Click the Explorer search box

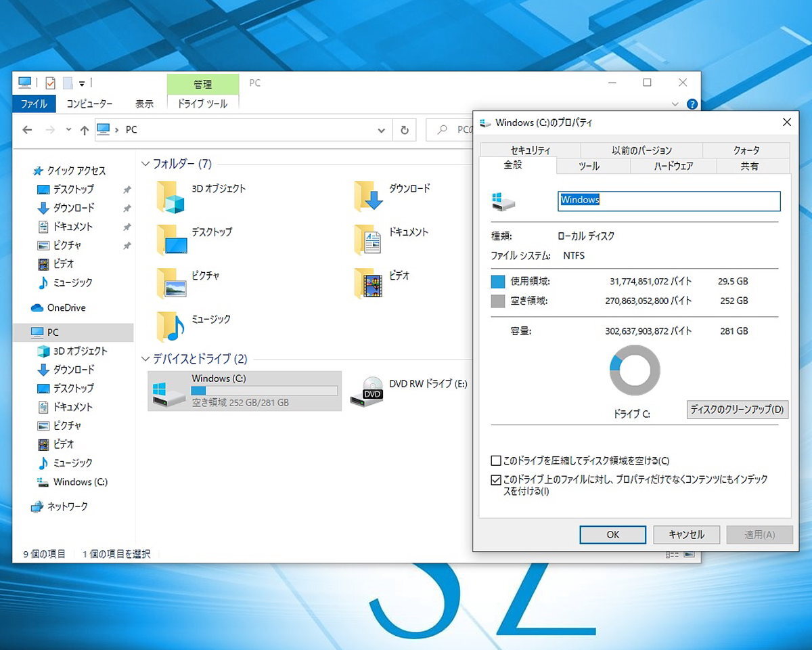(450, 130)
